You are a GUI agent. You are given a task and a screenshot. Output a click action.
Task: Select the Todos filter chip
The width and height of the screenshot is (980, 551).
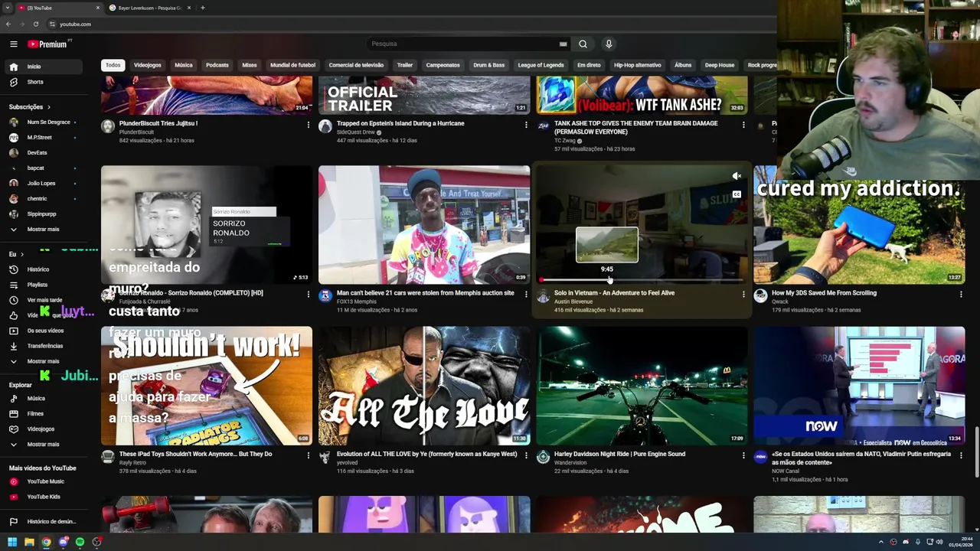(x=113, y=65)
